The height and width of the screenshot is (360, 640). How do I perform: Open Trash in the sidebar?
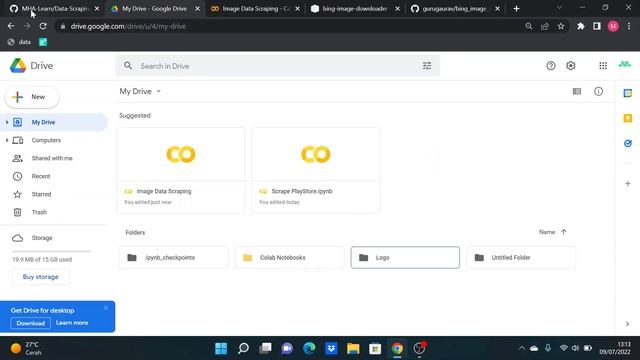point(39,212)
